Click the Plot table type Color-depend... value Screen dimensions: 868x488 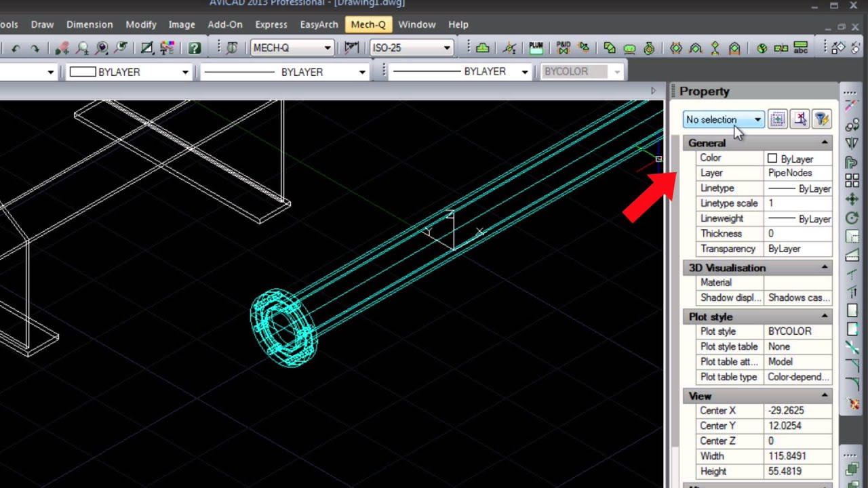click(798, 377)
